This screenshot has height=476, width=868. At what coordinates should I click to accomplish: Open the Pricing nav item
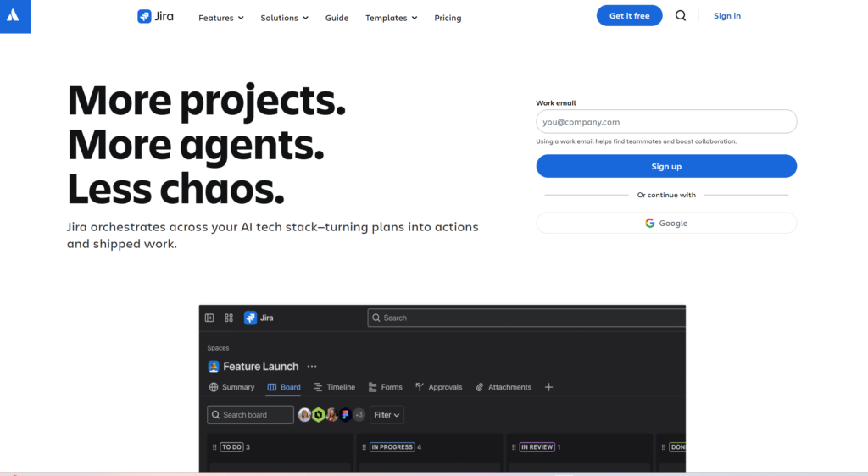click(448, 18)
